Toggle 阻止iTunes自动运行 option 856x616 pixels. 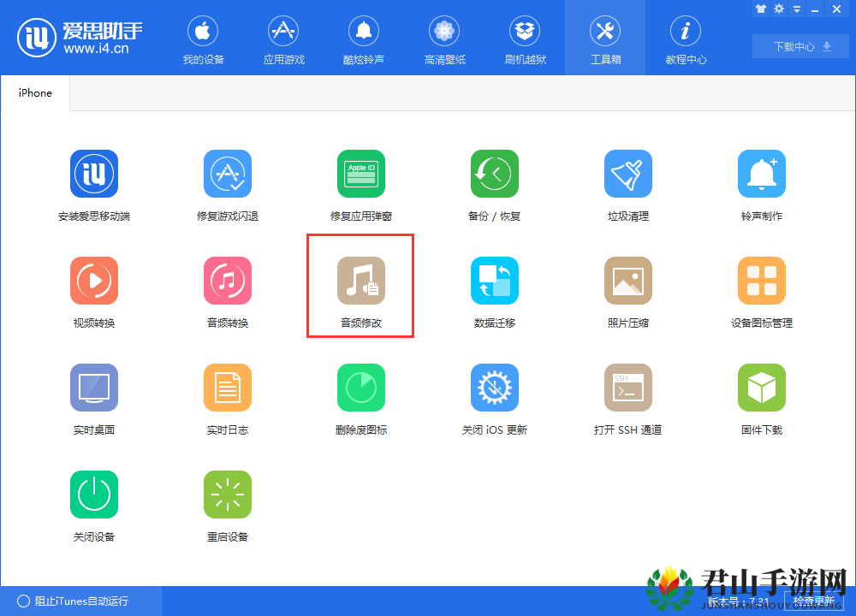coord(73,601)
